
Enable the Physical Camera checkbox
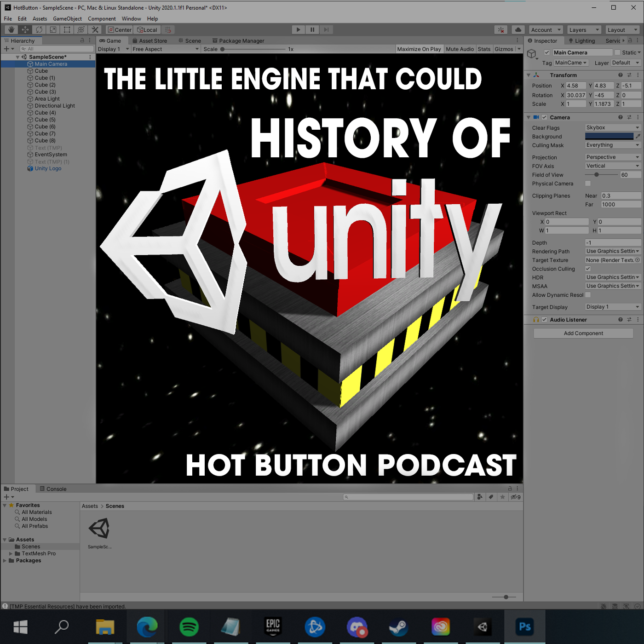click(588, 184)
